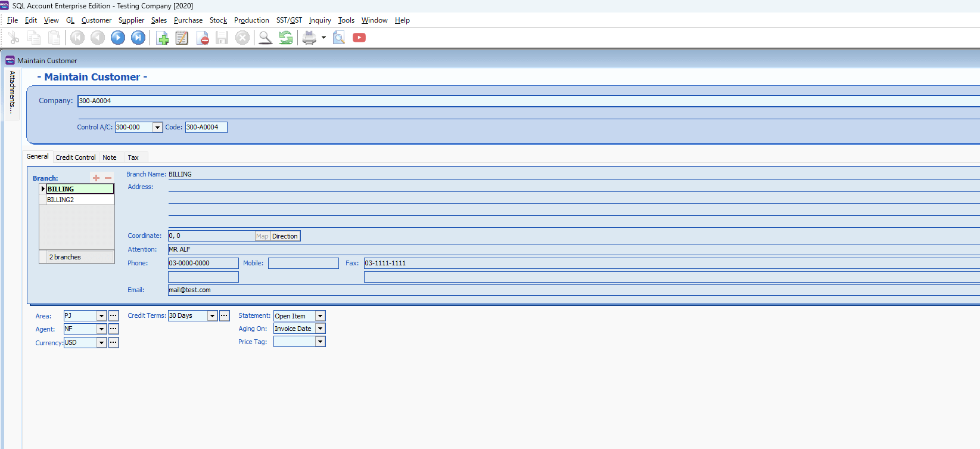Image resolution: width=980 pixels, height=449 pixels.
Task: Click the Map button beside coordinate
Action: tap(262, 236)
